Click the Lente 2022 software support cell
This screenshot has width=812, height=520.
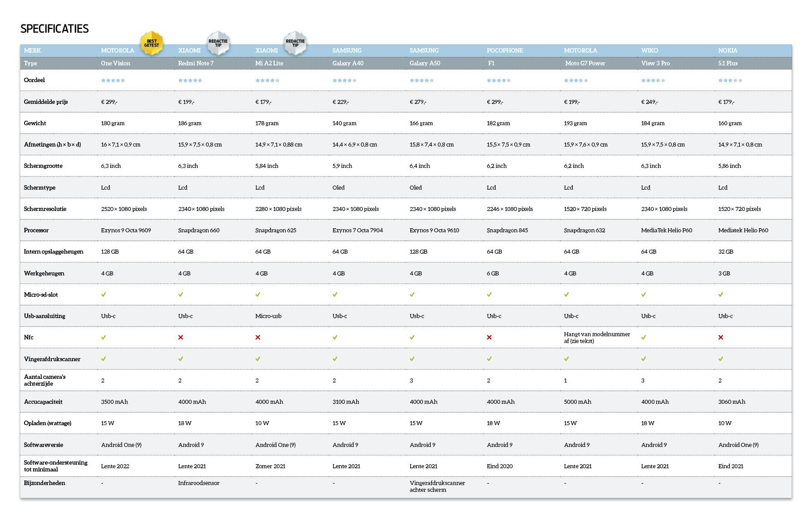pos(115,466)
